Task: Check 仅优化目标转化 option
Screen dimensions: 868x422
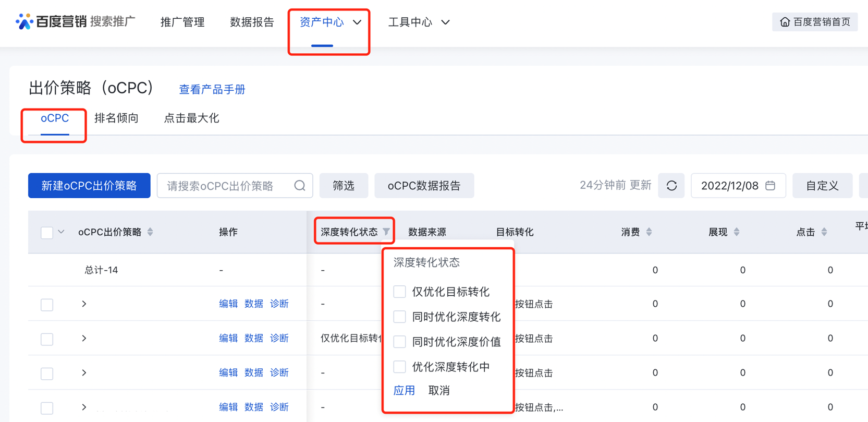Action: point(400,292)
